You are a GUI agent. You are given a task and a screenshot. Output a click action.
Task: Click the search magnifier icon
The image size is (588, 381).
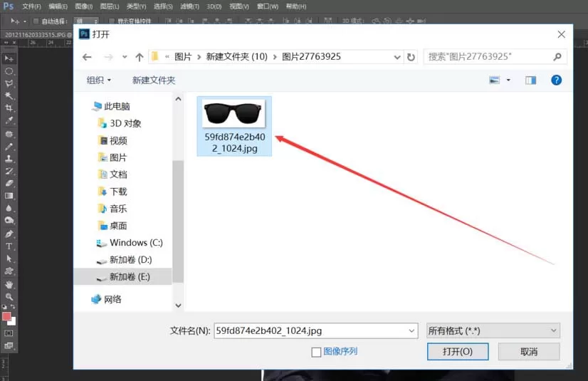coord(557,57)
